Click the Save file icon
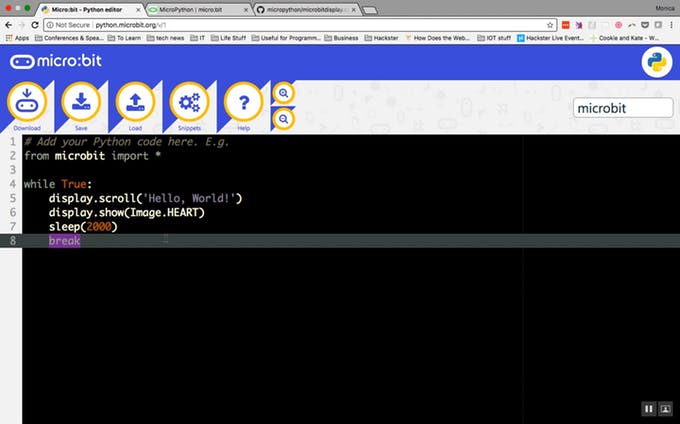 pos(81,102)
